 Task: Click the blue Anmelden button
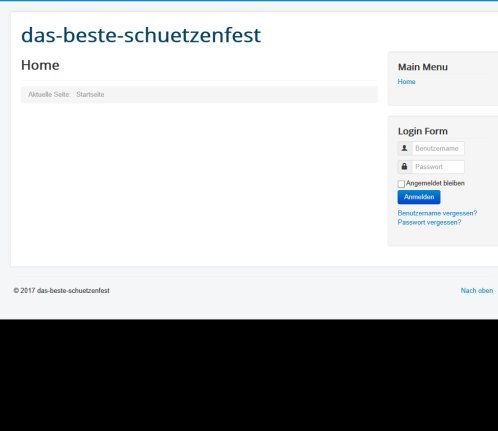tap(419, 197)
